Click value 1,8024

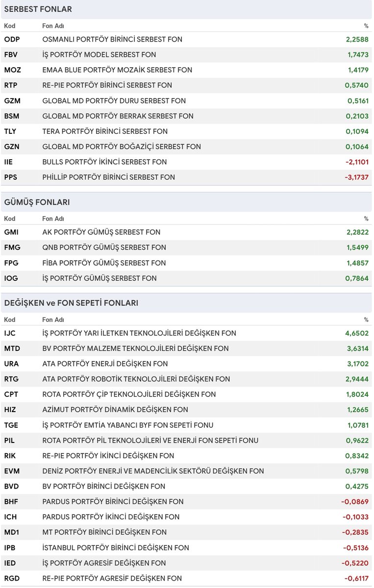(357, 394)
